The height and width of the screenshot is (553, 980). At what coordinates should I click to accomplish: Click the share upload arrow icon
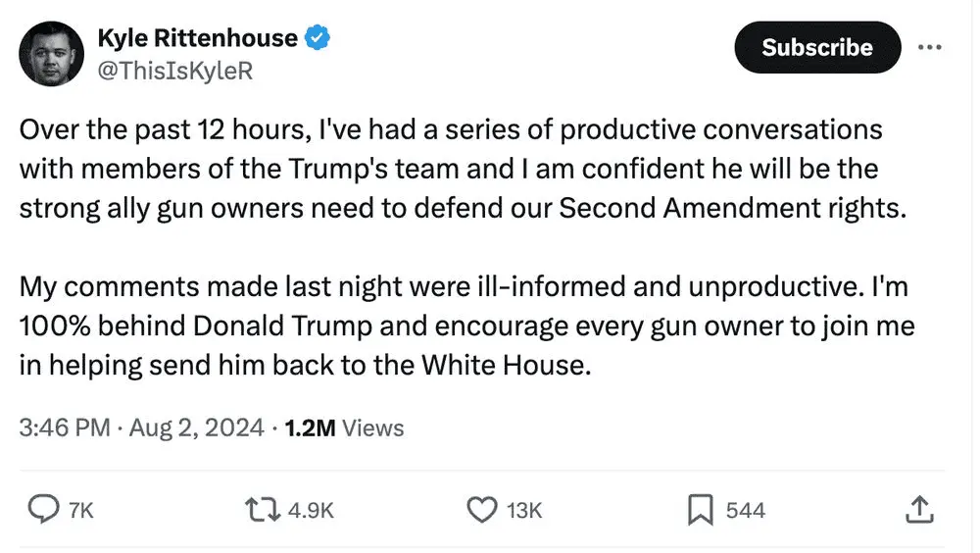917,509
